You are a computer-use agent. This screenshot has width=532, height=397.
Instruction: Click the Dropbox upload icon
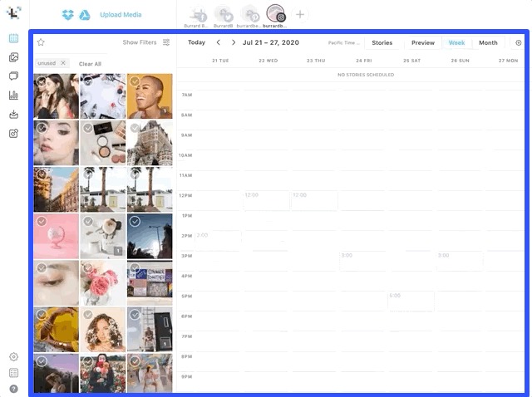69,15
